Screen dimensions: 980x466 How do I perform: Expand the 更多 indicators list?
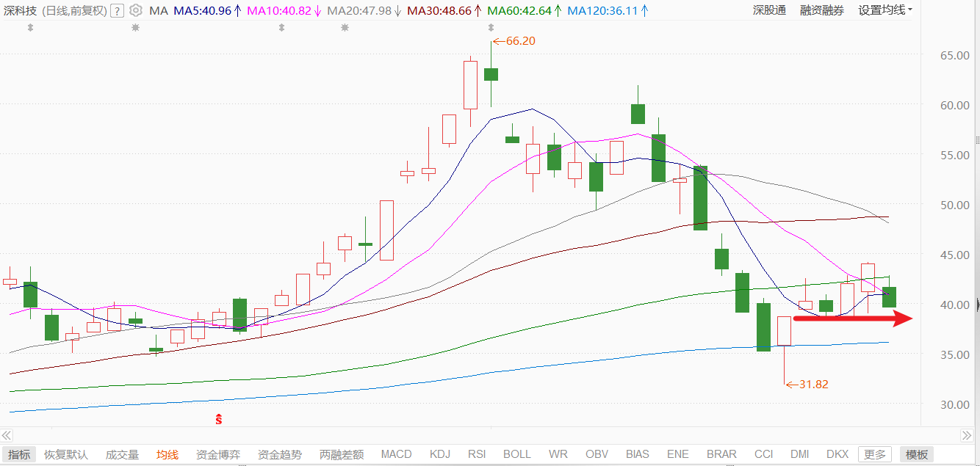pyautogui.click(x=875, y=454)
